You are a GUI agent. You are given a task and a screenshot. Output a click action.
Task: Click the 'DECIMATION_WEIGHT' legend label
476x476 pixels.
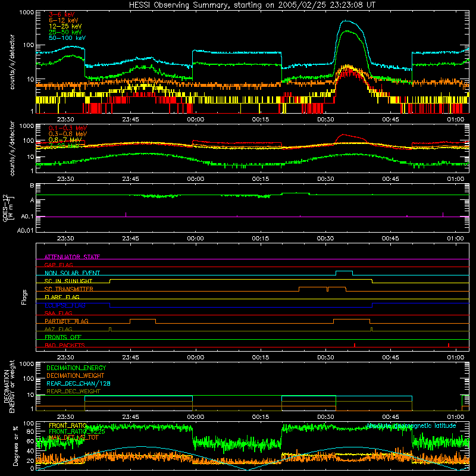point(76,376)
